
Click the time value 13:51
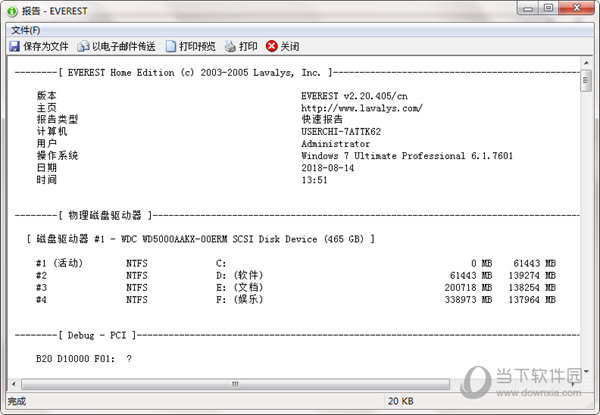[x=315, y=180]
